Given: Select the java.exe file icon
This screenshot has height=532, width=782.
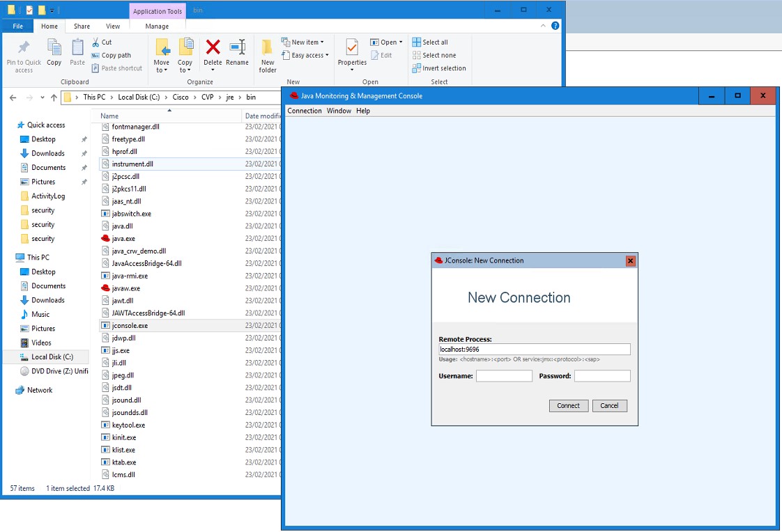Looking at the screenshot, I should coord(105,239).
